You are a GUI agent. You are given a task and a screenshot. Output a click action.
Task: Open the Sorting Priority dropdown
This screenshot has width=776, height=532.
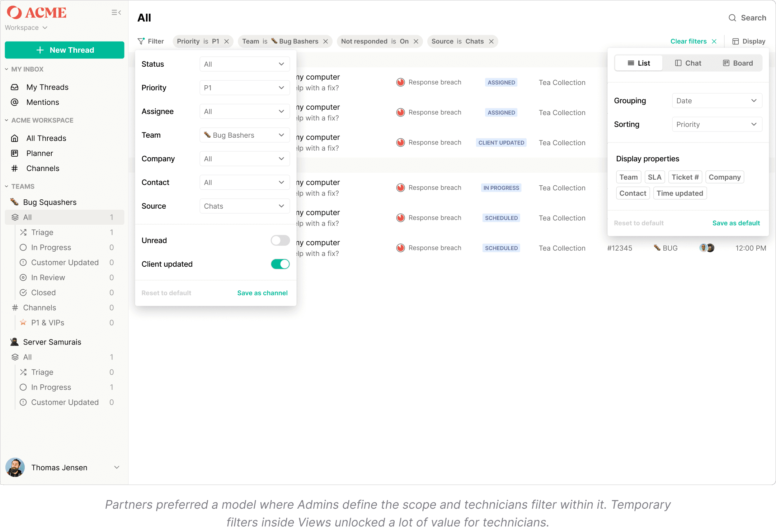click(x=716, y=124)
